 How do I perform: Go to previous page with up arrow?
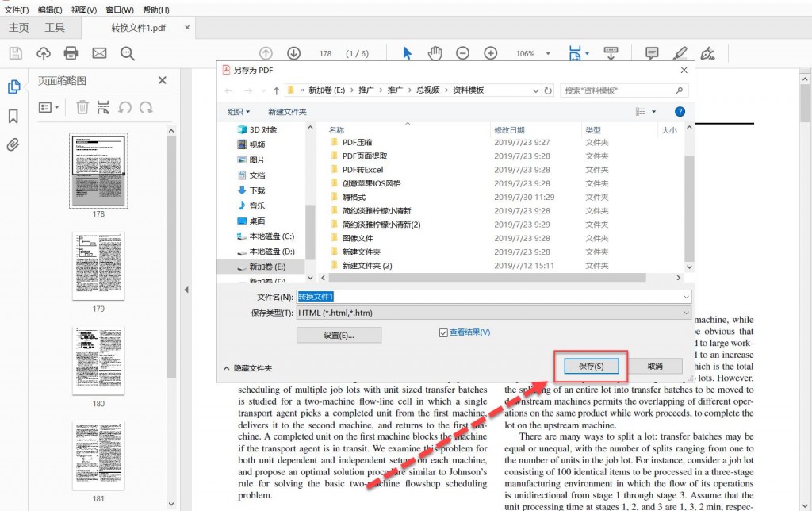pyautogui.click(x=266, y=53)
